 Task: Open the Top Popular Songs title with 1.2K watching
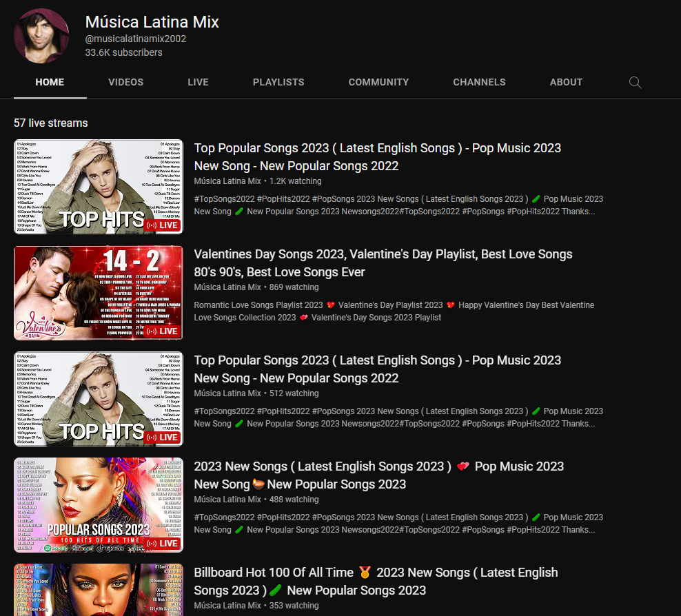click(x=378, y=156)
